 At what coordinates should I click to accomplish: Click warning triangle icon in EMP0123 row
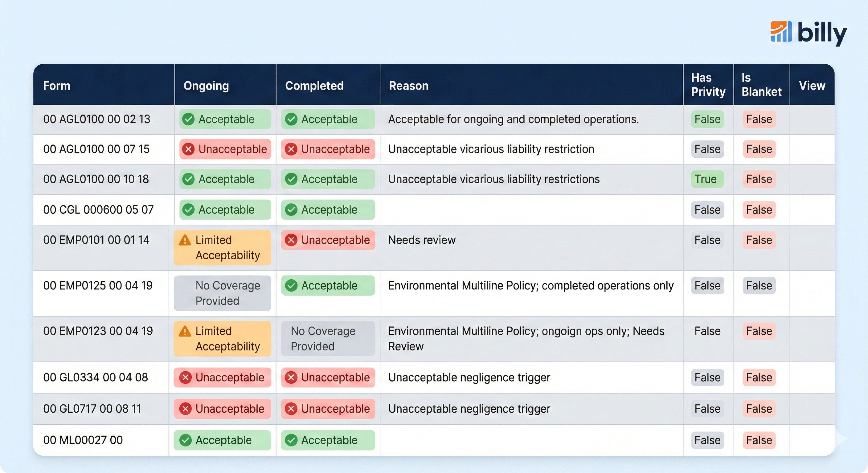pyautogui.click(x=185, y=331)
